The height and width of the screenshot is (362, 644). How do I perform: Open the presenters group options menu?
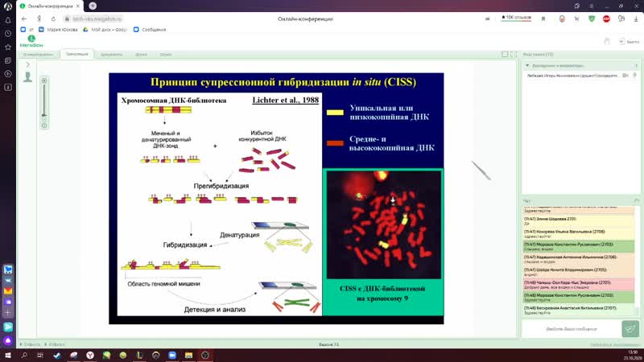coord(635,65)
